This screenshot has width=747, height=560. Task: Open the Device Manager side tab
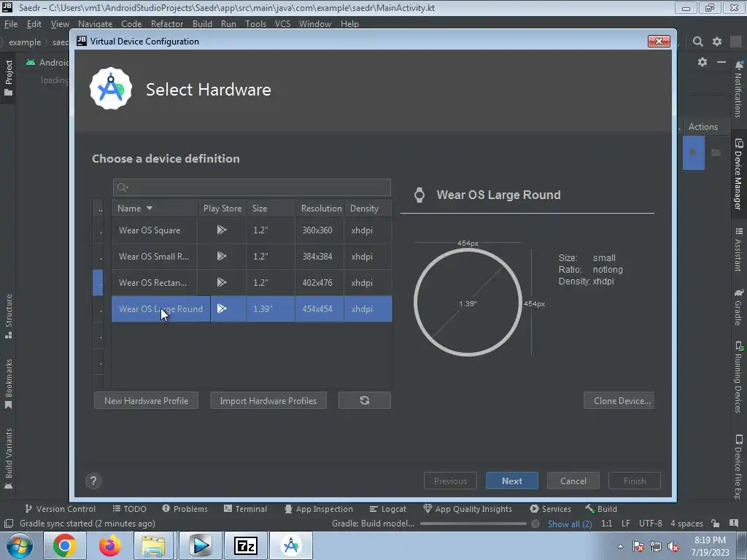coord(738,174)
